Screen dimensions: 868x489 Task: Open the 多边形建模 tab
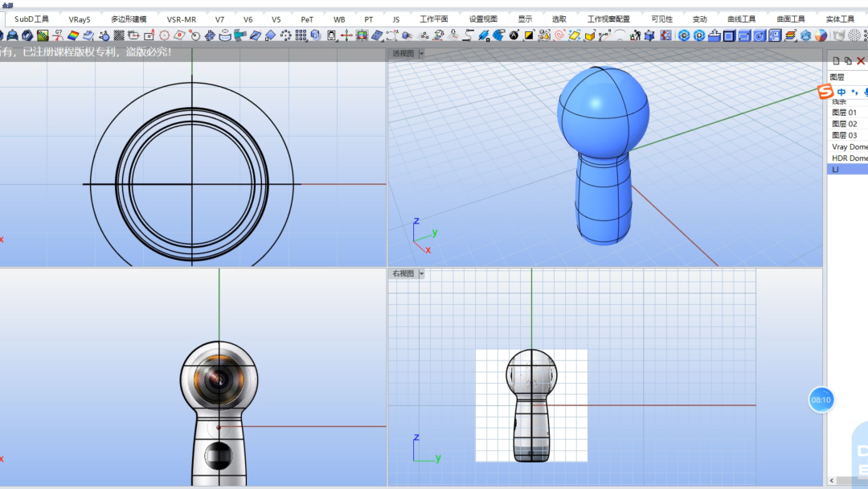(x=129, y=19)
